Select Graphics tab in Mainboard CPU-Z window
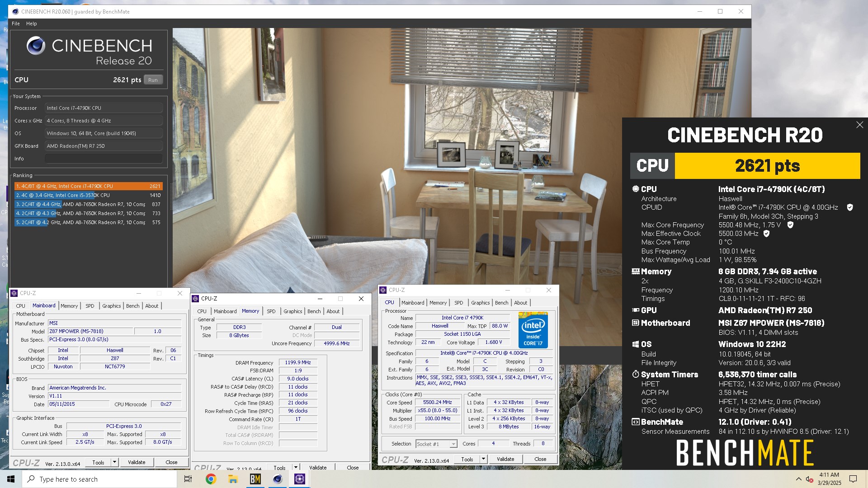The width and height of the screenshot is (868, 488). (x=111, y=306)
